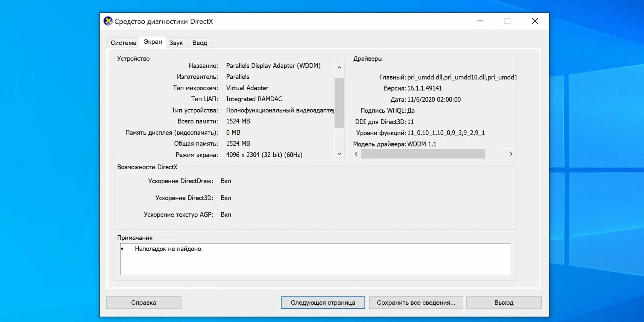
Task: Click the device list scroll-up arrow
Action: click(339, 67)
